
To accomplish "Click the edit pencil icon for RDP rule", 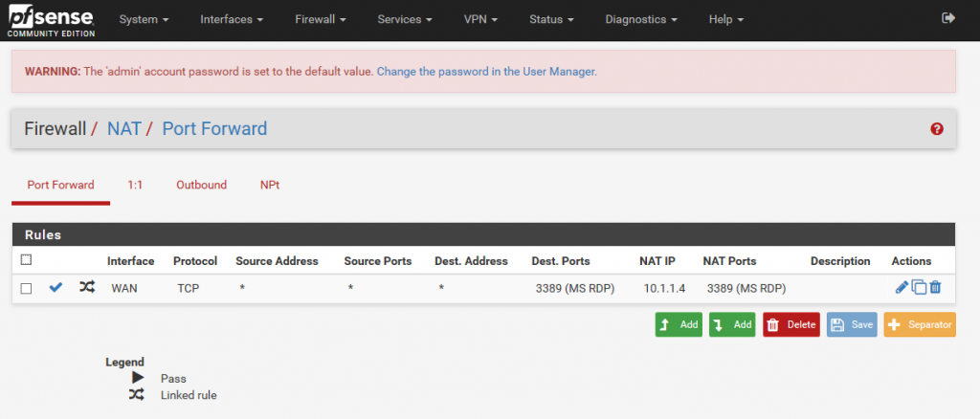I will click(x=902, y=287).
